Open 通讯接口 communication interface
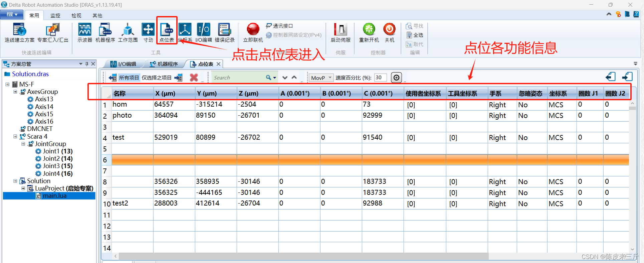Image resolution: width=644 pixels, height=263 pixels. [279, 26]
